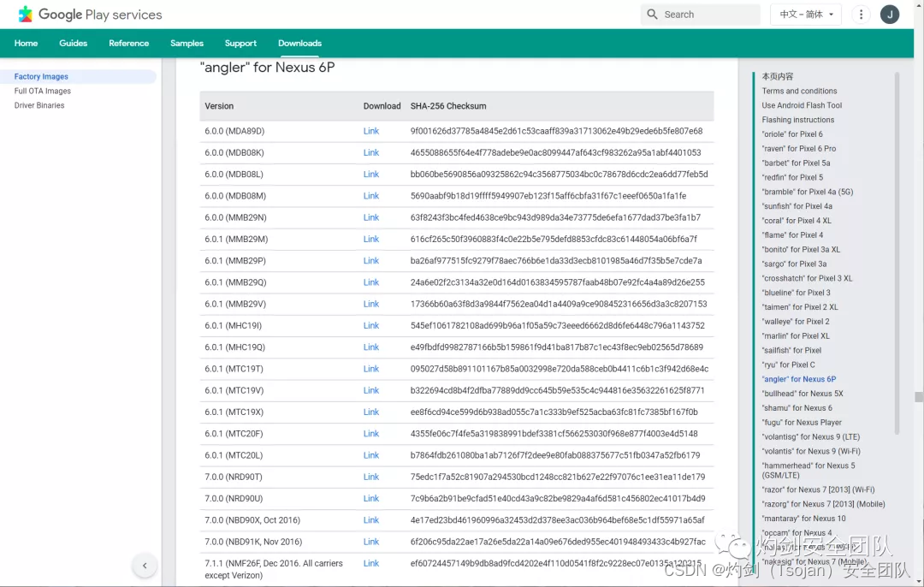924x587 pixels.
Task: Download link for 6.0.0 (MDB08L)
Action: (x=371, y=174)
